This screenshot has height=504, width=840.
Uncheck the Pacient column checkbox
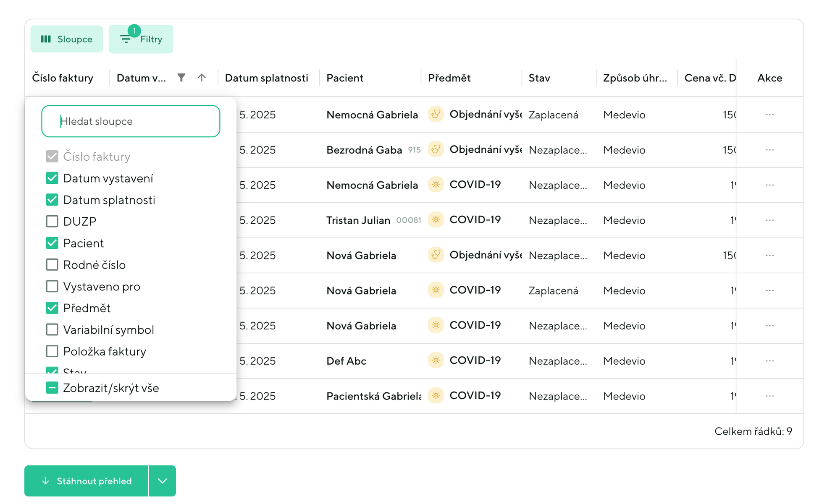52,243
